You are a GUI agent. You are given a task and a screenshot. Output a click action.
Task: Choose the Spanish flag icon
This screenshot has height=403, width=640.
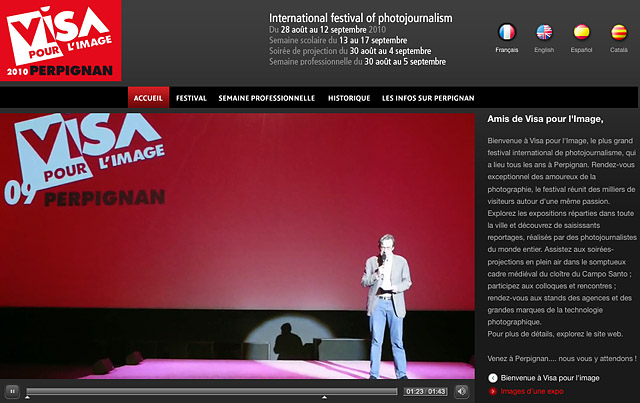(x=581, y=32)
